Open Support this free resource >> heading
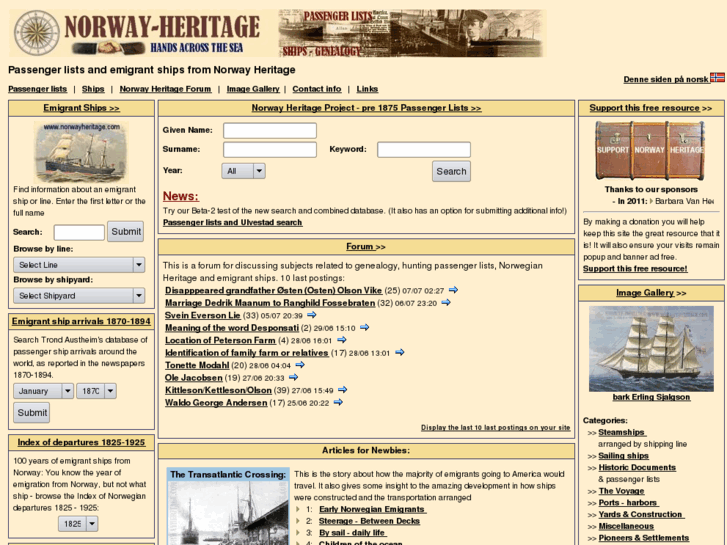 click(650, 108)
